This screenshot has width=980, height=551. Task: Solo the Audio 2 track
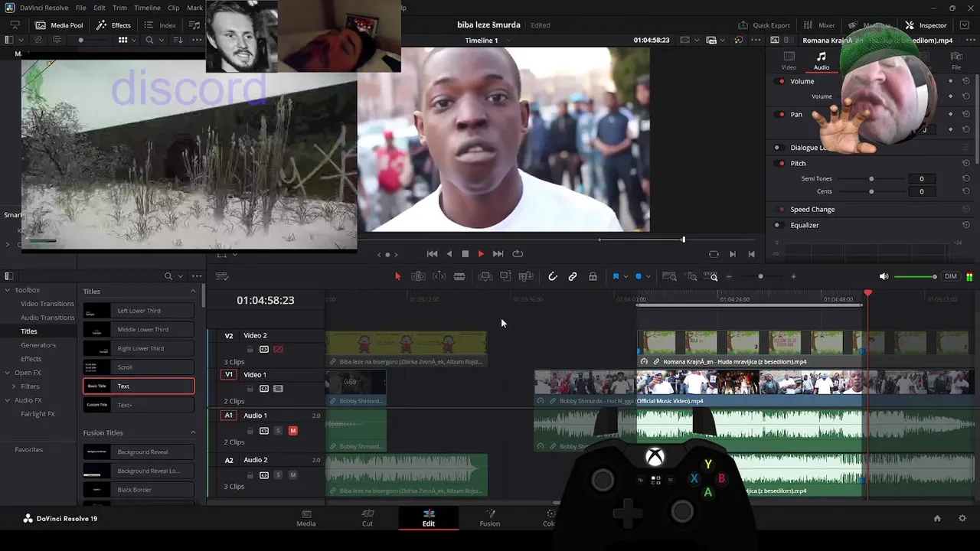[x=278, y=475]
